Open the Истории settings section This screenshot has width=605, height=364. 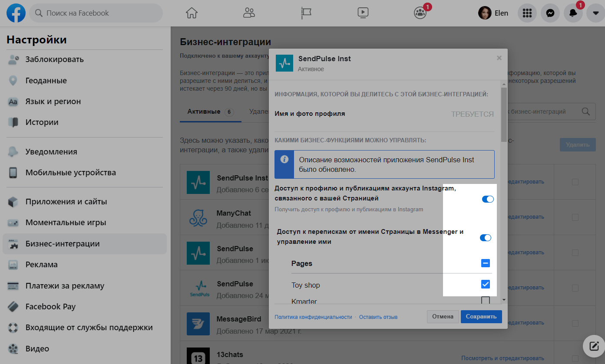85,122
